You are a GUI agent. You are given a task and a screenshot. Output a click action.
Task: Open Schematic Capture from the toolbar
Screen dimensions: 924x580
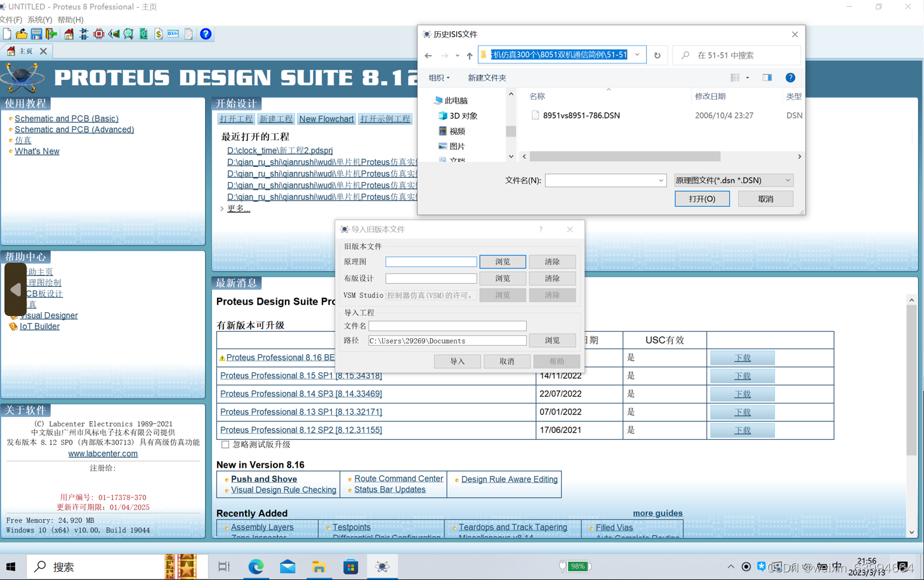(x=84, y=34)
